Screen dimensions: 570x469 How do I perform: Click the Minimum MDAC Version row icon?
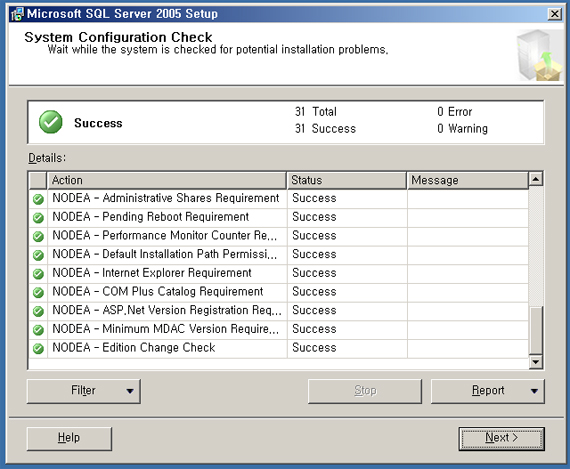tap(38, 330)
